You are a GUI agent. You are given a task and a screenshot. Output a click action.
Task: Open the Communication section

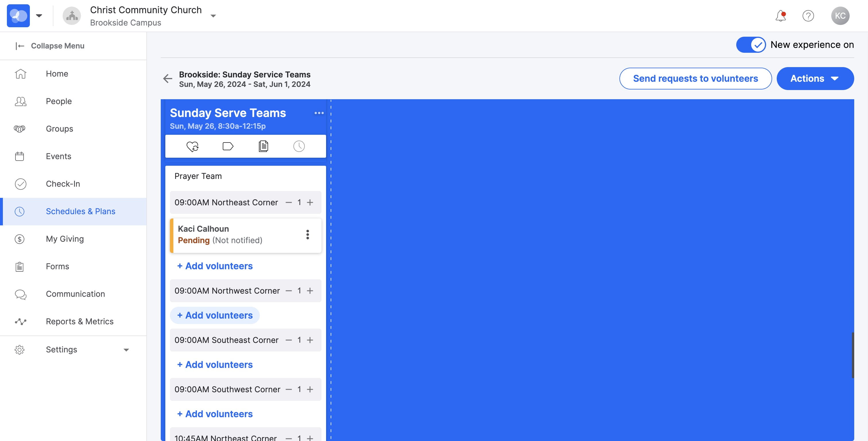pyautogui.click(x=73, y=294)
